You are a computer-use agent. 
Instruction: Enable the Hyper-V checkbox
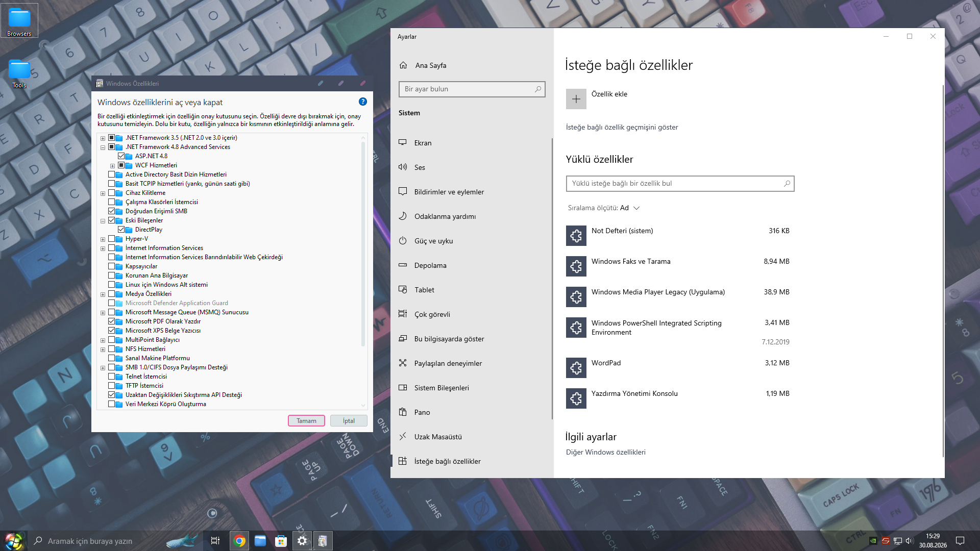click(x=112, y=239)
